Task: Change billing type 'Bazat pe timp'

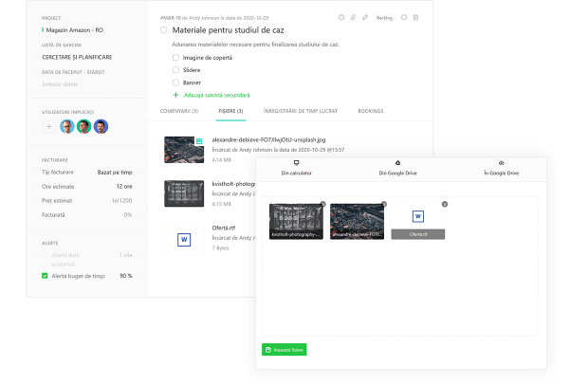Action: (115, 172)
